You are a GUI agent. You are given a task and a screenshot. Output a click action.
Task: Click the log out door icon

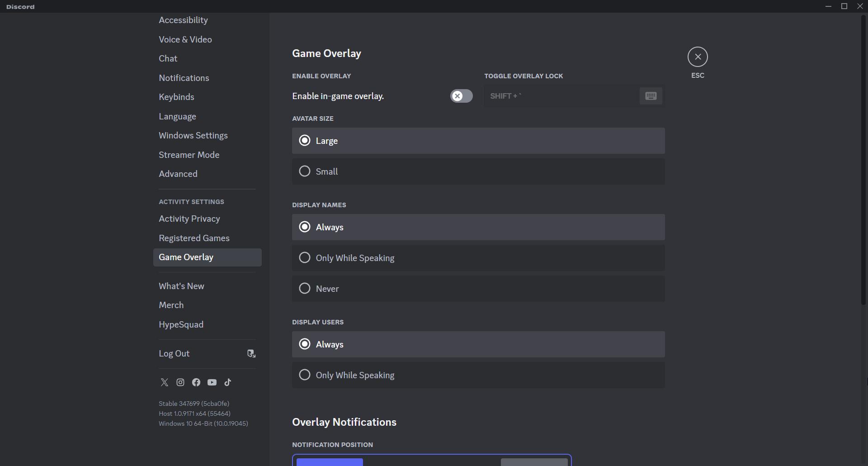tap(251, 353)
